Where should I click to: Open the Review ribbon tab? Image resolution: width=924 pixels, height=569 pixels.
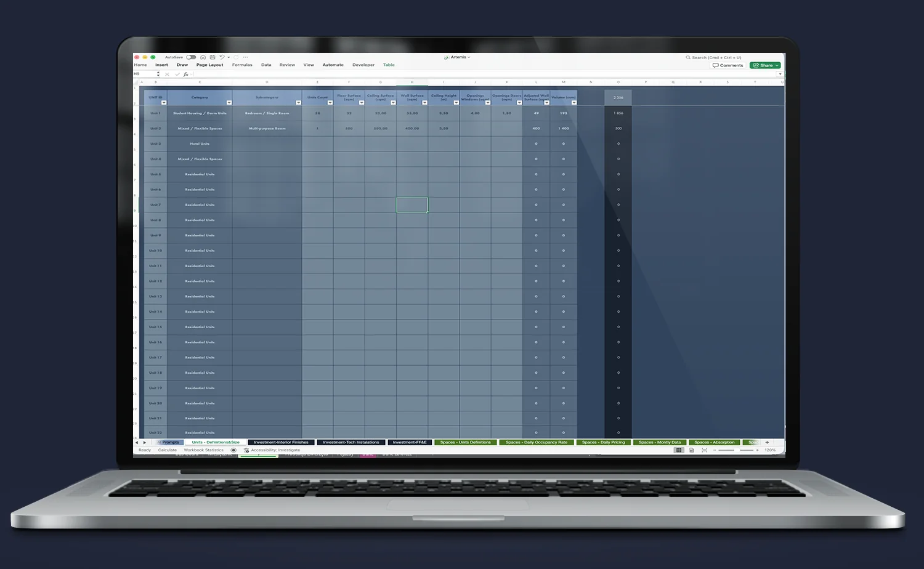[287, 65]
